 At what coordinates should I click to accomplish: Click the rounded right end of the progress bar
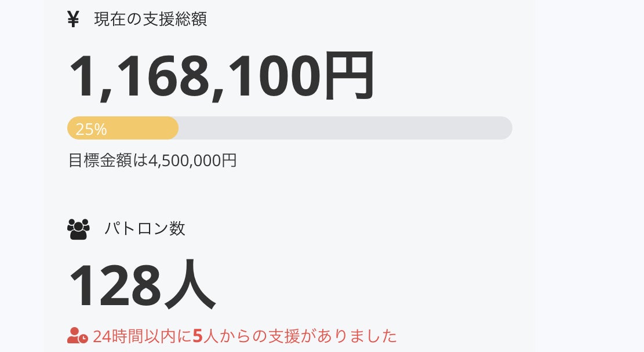click(504, 128)
